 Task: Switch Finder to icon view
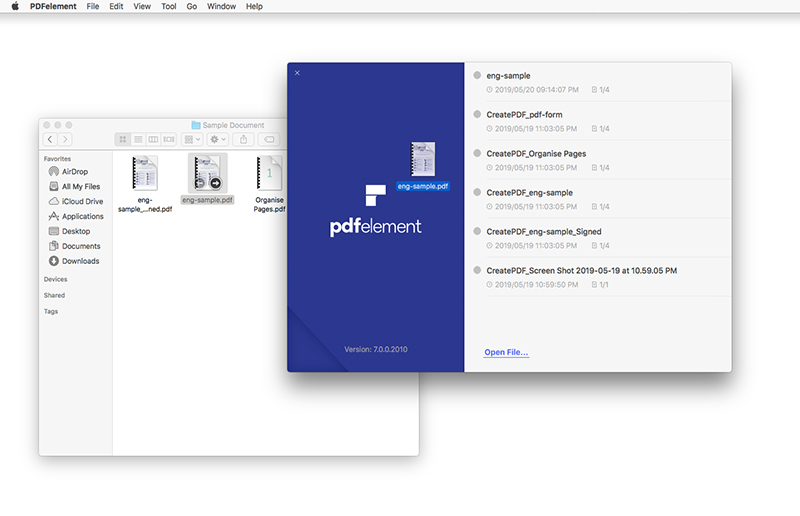coord(122,139)
